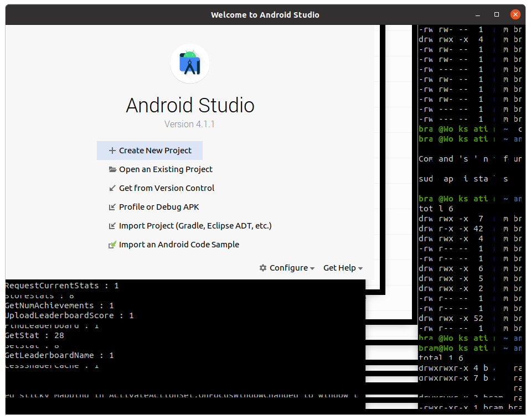Click the icon beside Import an Android Code Sample

112,245
